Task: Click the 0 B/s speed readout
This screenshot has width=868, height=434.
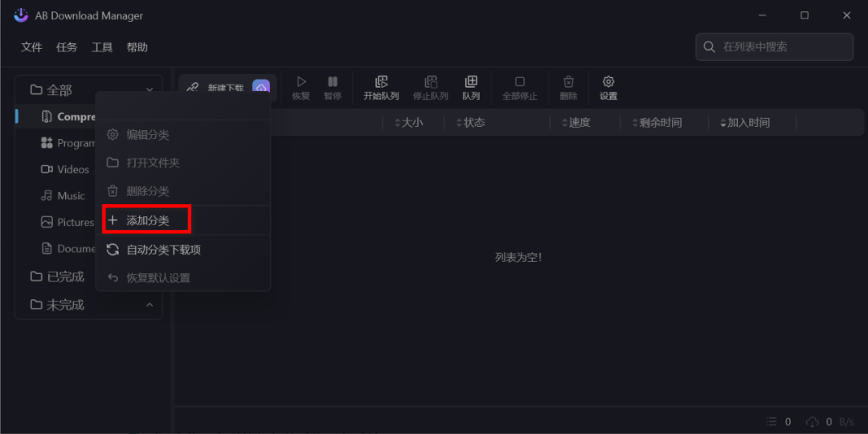Action: coord(841,422)
